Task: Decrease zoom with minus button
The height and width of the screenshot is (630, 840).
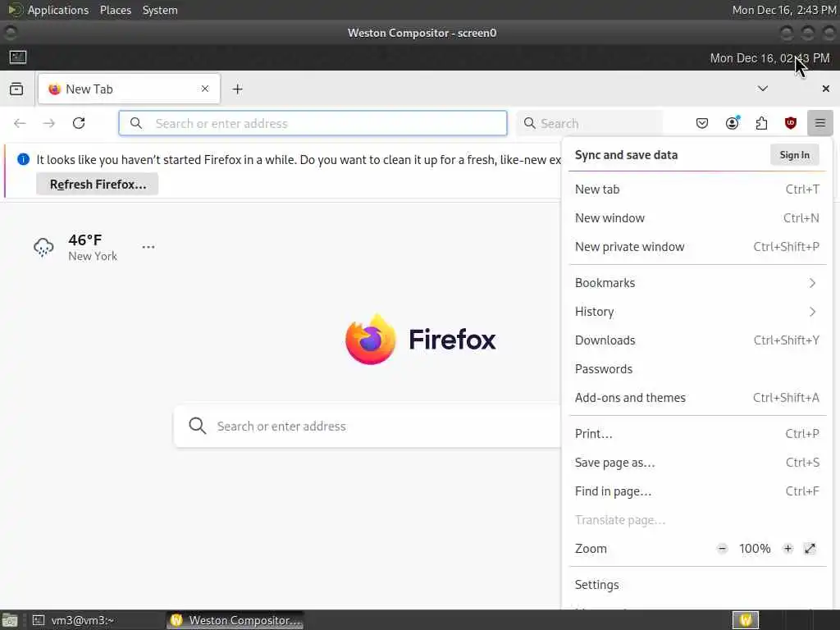Action: (722, 549)
